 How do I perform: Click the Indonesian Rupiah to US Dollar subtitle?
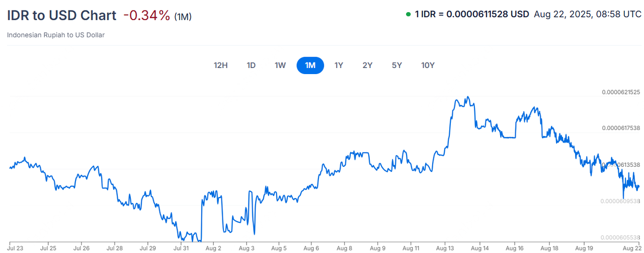[56, 35]
